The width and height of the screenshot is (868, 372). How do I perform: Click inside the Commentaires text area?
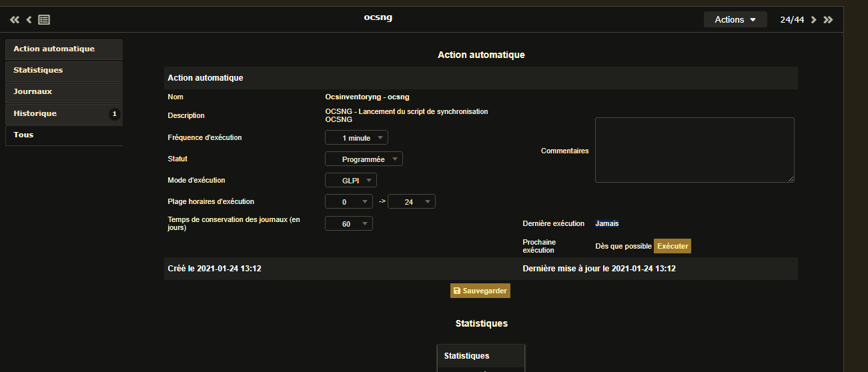(x=695, y=150)
